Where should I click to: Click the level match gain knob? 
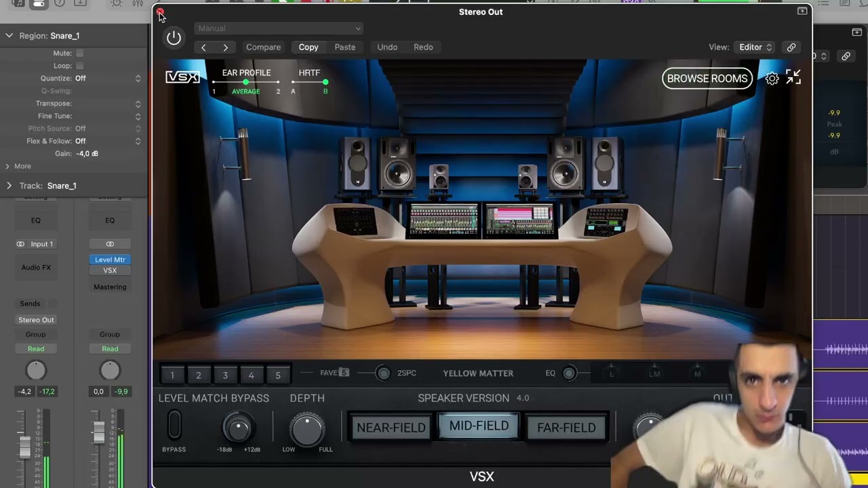238,428
